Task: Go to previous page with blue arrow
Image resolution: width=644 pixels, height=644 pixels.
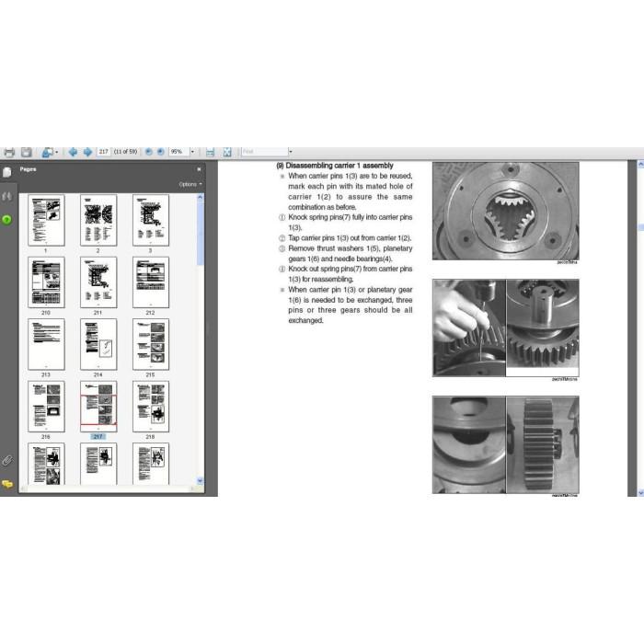Action: point(73,152)
